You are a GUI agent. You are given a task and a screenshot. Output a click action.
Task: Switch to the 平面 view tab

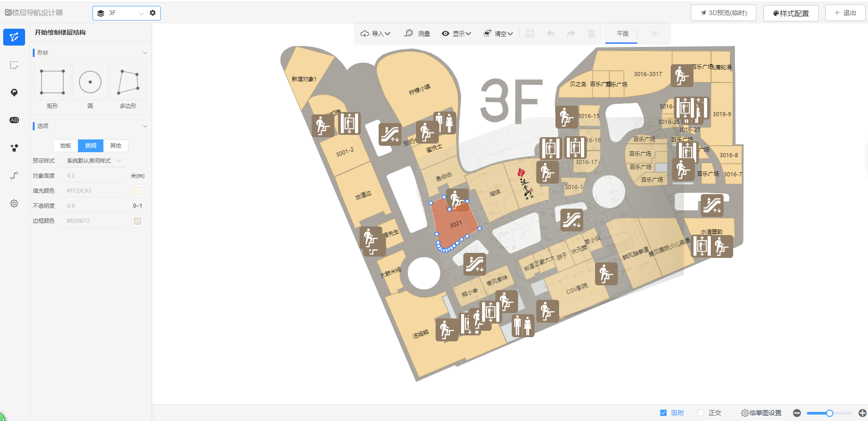click(x=622, y=34)
